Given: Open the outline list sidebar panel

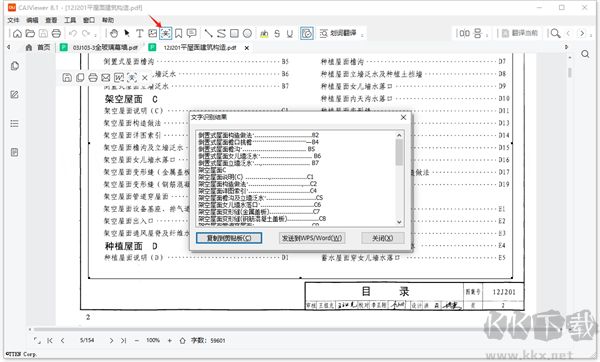Looking at the screenshot, I should [15, 123].
